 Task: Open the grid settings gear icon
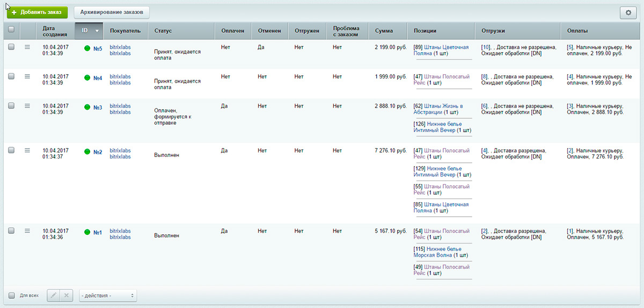(x=628, y=13)
